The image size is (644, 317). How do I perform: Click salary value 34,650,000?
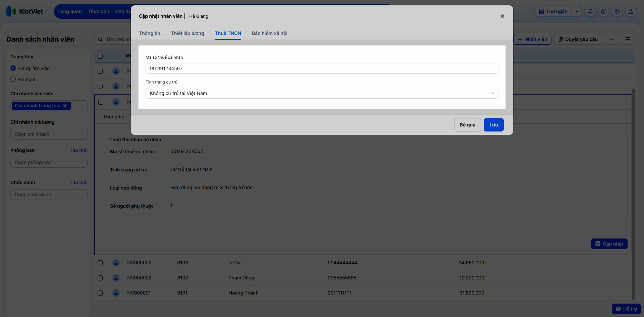point(472,263)
